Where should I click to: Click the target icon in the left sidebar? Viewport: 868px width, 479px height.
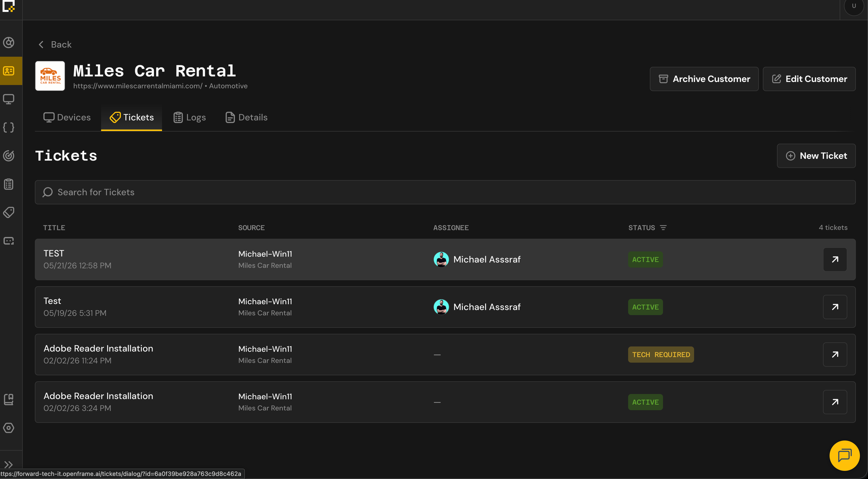click(x=9, y=156)
